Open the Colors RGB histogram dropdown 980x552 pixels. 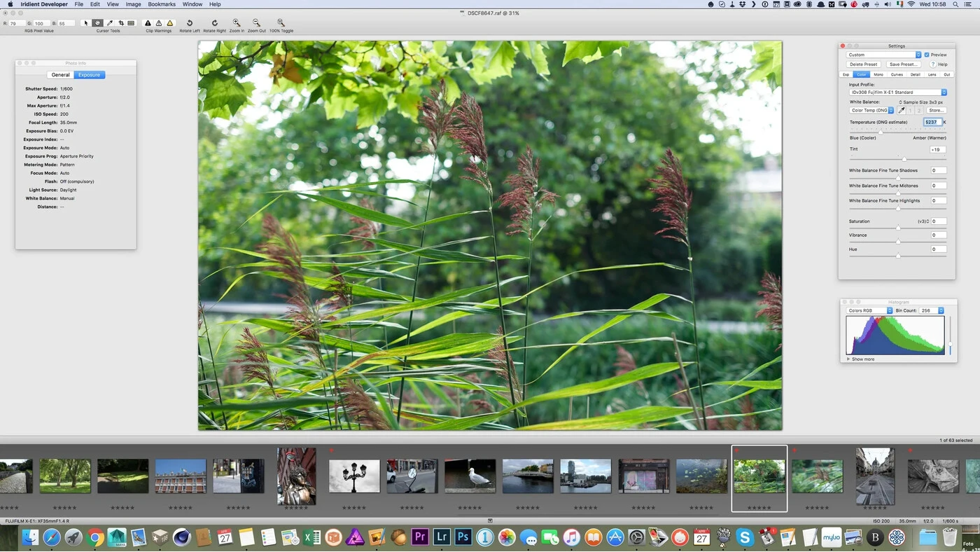click(x=869, y=310)
